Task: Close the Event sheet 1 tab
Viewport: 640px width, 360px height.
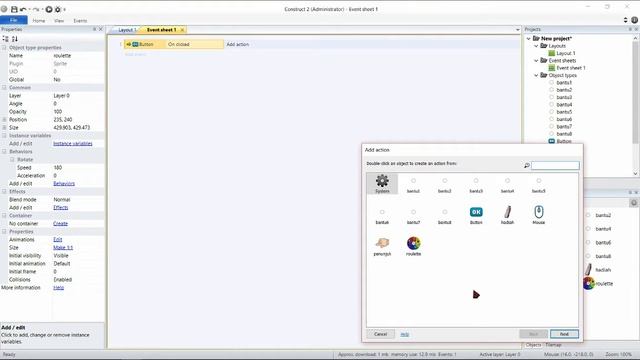Action: [x=182, y=30]
